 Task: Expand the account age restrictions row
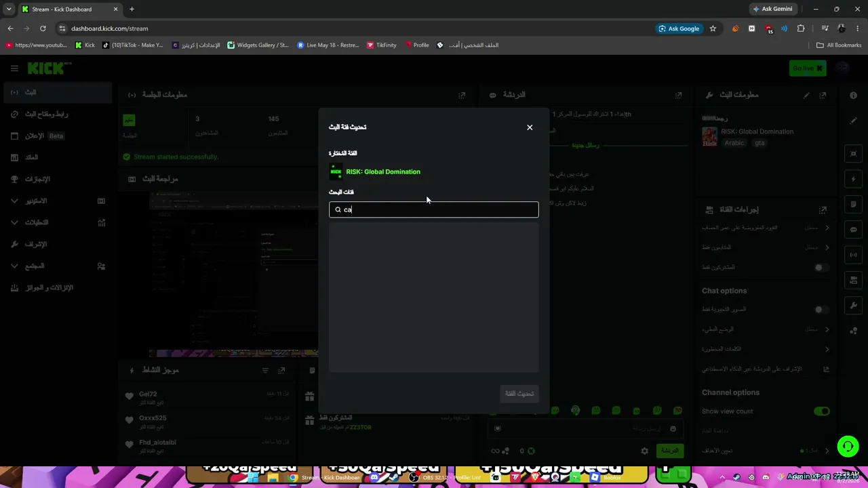(x=766, y=228)
